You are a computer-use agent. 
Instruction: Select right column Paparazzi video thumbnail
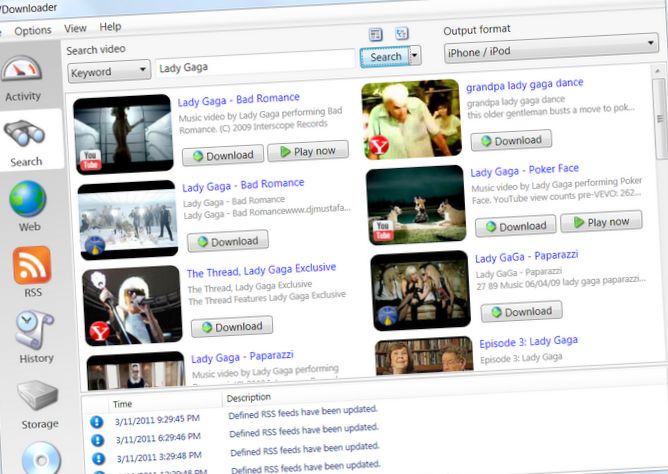tap(420, 290)
